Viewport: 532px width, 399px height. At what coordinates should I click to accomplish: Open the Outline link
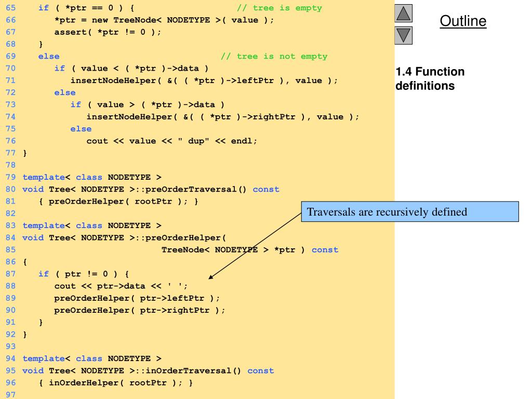[x=463, y=21]
